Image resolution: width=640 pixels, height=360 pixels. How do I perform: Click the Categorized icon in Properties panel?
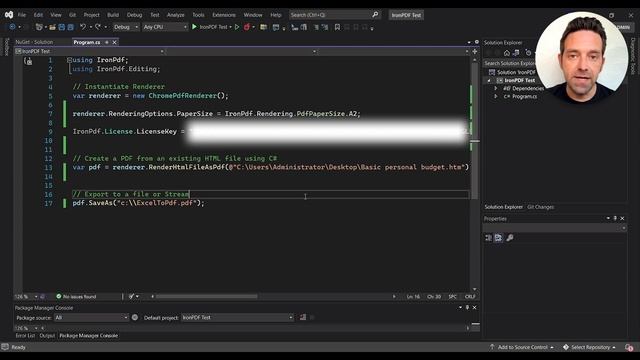click(x=489, y=238)
